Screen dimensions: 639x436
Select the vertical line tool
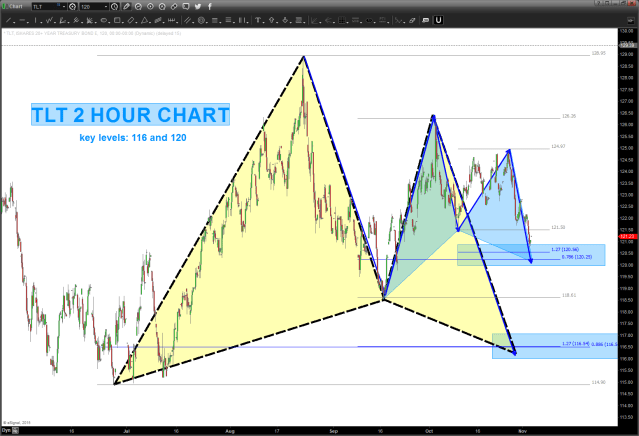pyautogui.click(x=35, y=20)
